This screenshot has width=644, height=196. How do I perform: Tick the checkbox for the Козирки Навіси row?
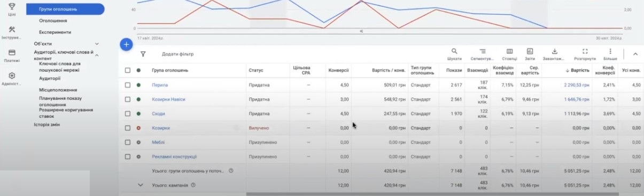tap(127, 99)
